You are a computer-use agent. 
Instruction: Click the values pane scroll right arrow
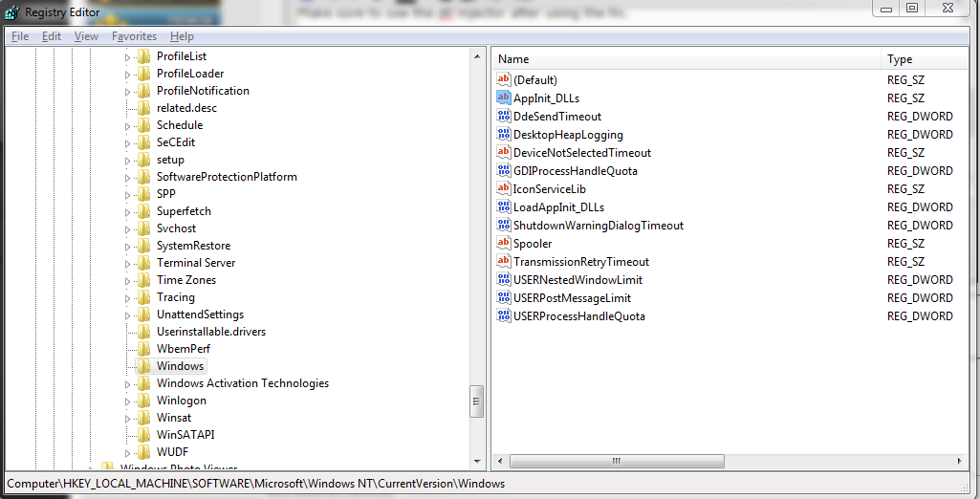tap(960, 462)
